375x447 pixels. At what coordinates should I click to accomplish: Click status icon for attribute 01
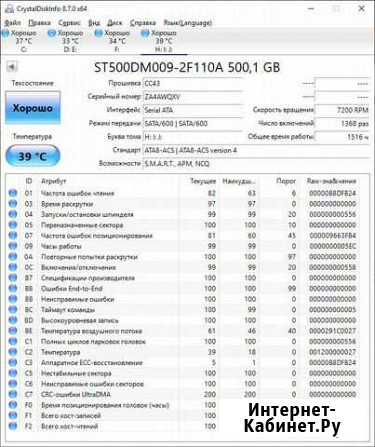(13, 193)
